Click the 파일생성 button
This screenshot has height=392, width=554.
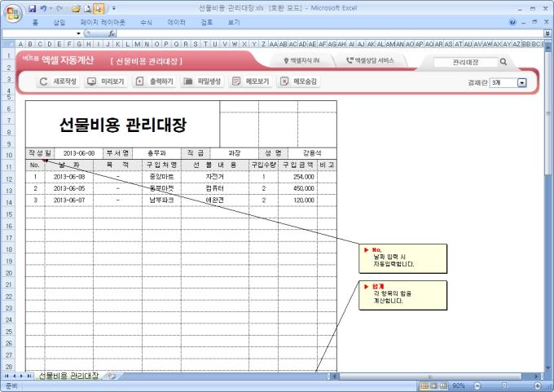click(202, 81)
